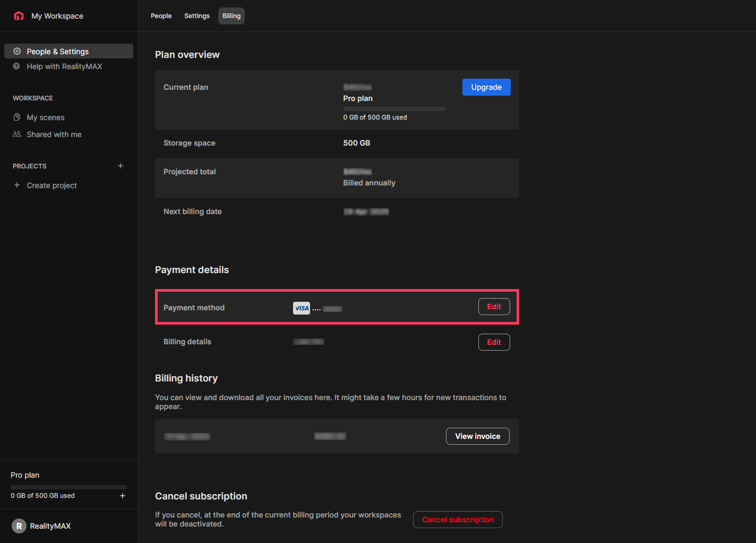Select the gear icon beside People & Settings
756x543 pixels.
[x=16, y=51]
